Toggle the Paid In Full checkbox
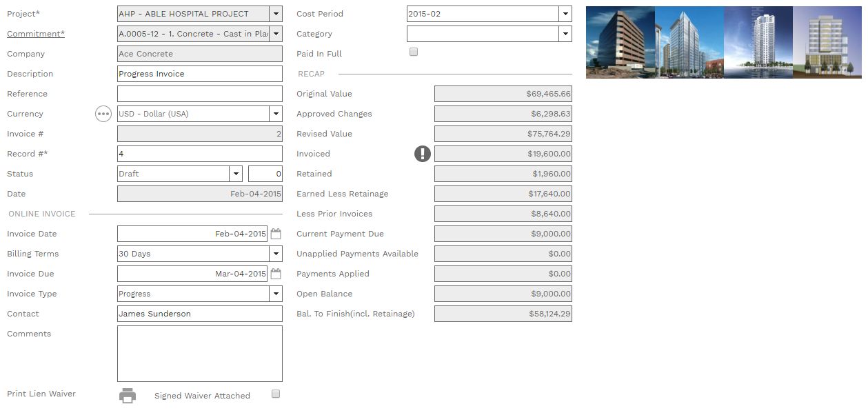The width and height of the screenshot is (868, 413). point(414,52)
